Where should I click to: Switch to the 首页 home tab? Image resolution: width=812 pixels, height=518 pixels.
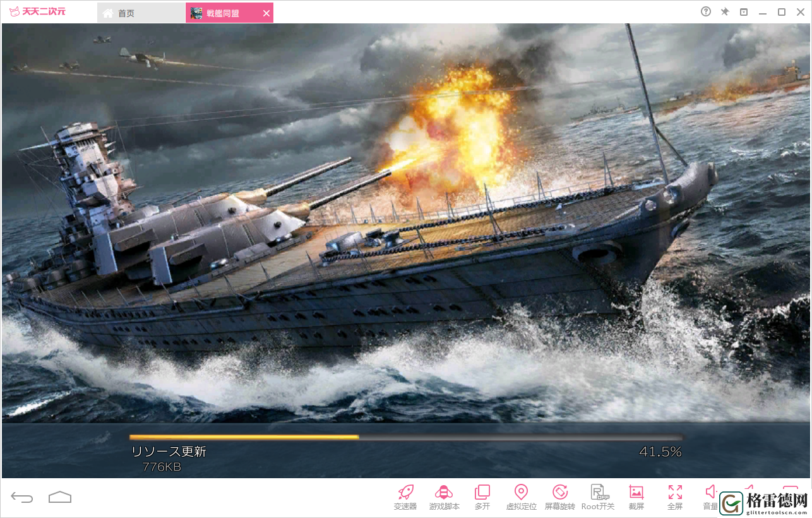coord(141,13)
